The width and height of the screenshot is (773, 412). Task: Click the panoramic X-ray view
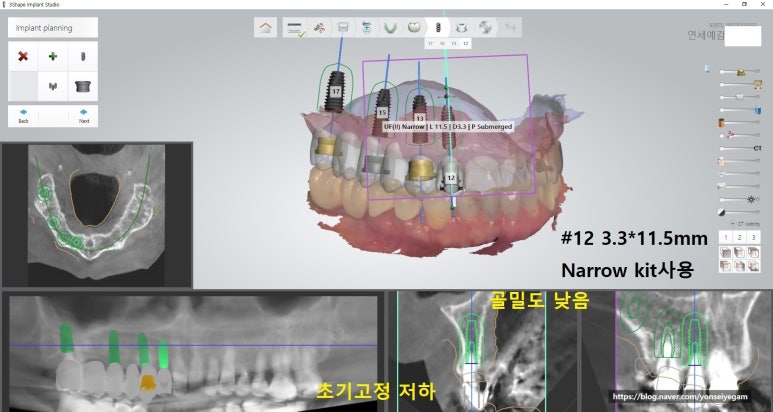click(x=193, y=351)
